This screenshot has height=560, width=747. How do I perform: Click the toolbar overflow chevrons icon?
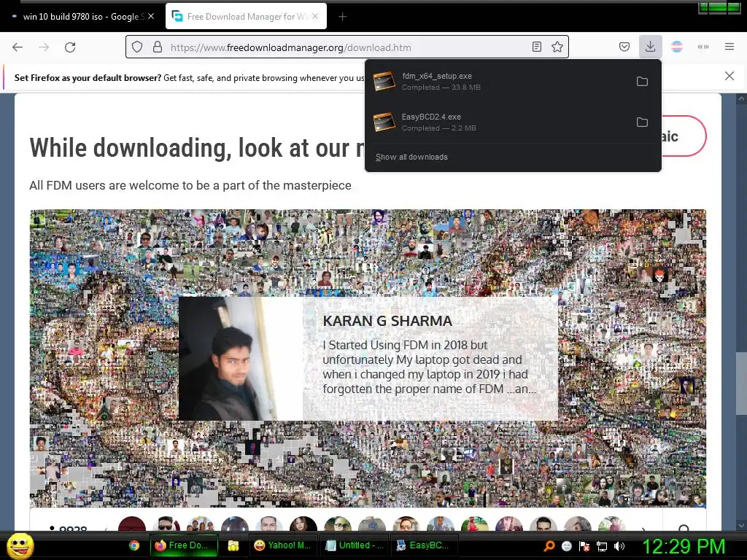[x=703, y=47]
